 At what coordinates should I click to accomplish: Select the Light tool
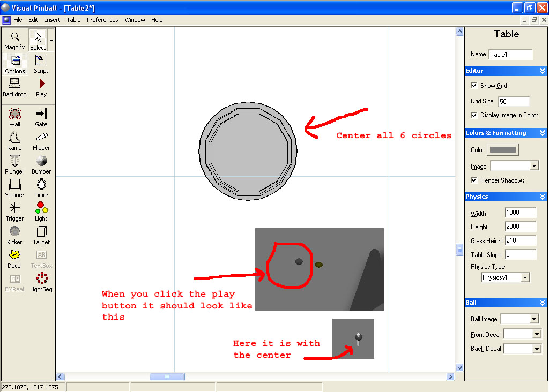[x=41, y=212]
